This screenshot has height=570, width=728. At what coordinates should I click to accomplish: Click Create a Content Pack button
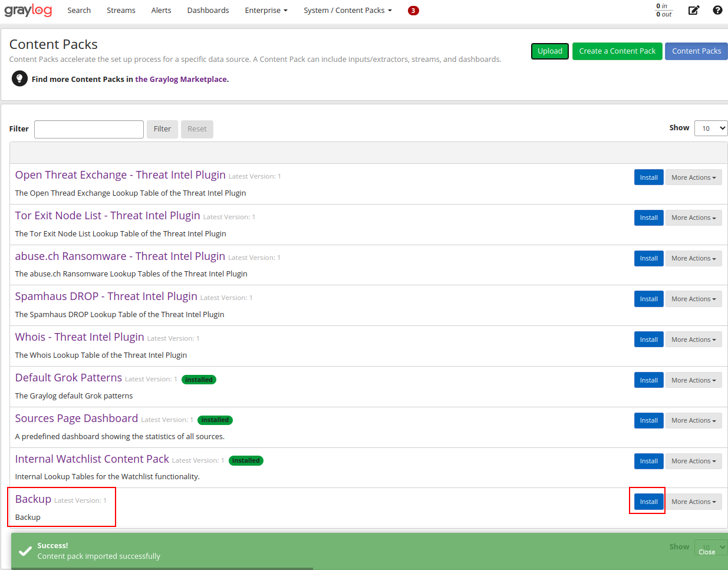(617, 51)
